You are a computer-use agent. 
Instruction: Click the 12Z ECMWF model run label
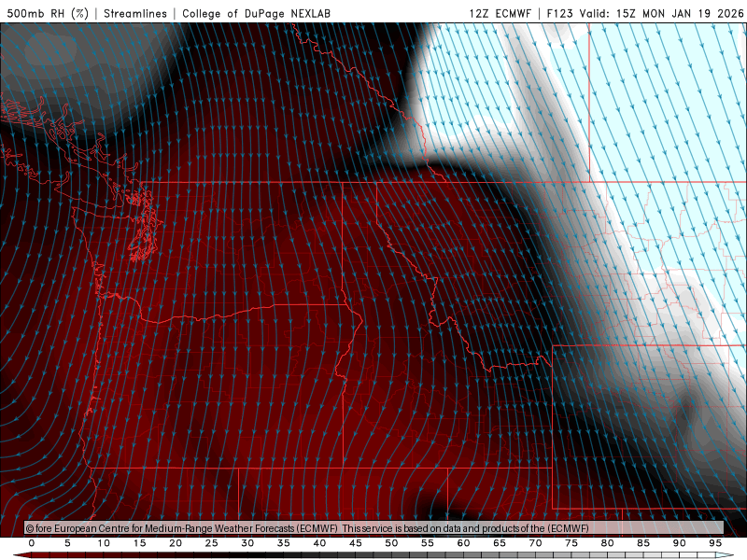(500, 14)
